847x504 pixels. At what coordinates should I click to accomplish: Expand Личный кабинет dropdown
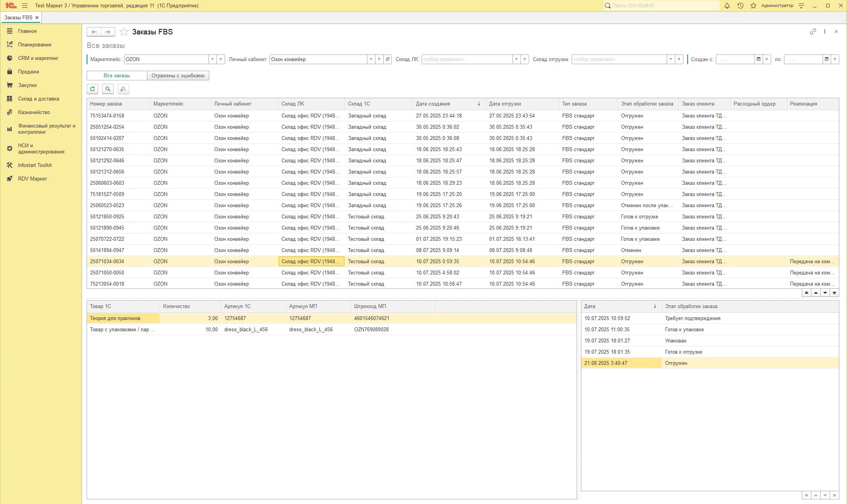[x=371, y=59]
